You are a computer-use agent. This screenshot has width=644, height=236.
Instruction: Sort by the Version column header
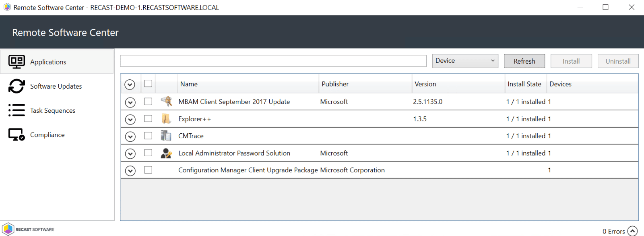tap(458, 84)
